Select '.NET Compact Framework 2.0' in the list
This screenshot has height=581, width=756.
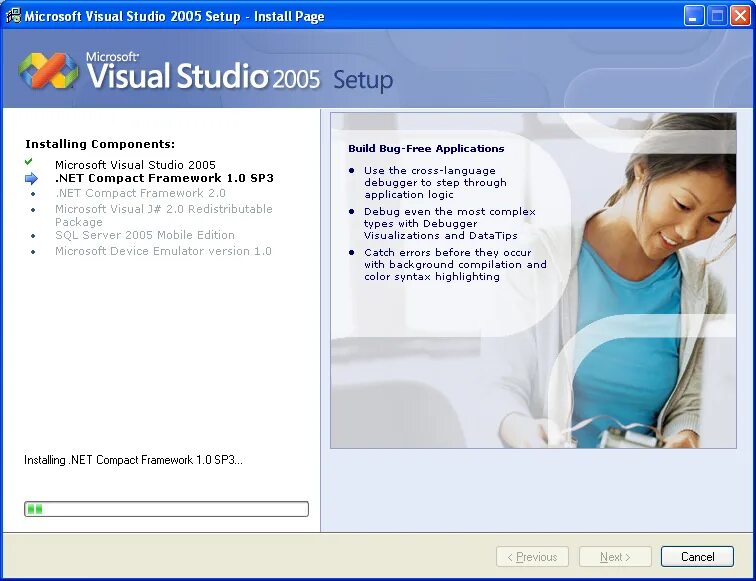(140, 193)
